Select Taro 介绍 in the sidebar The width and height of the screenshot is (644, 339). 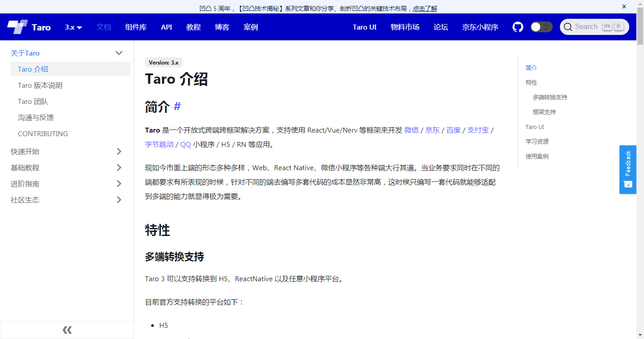[x=71, y=69]
